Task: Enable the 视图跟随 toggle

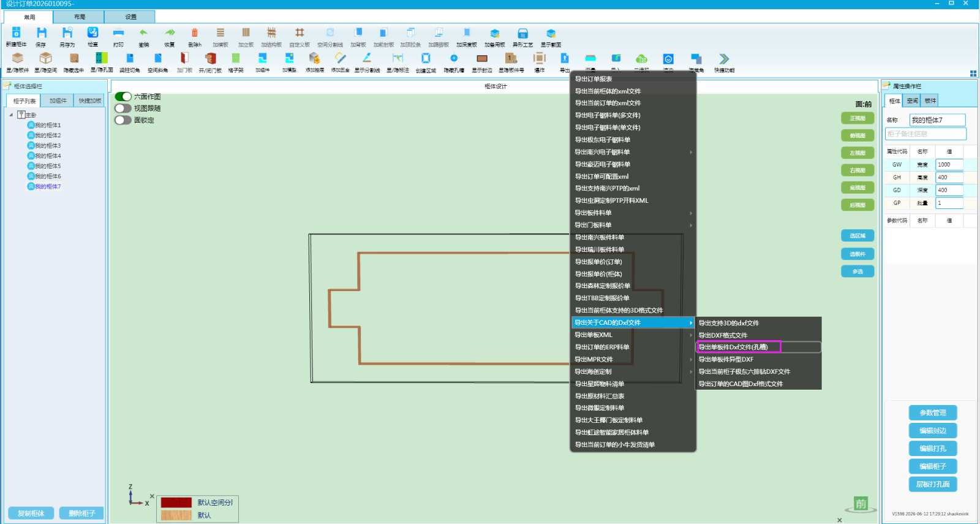Action: (x=123, y=108)
